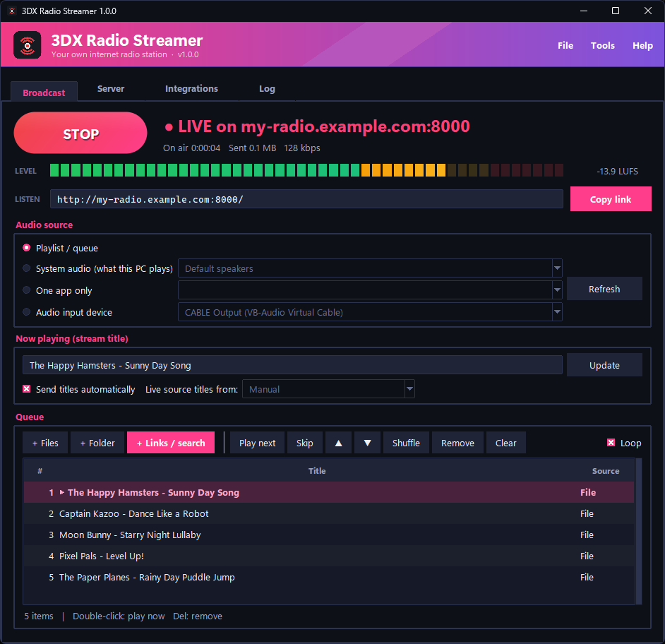The image size is (665, 644).
Task: Click Refresh audio sources button
Action: tap(604, 289)
